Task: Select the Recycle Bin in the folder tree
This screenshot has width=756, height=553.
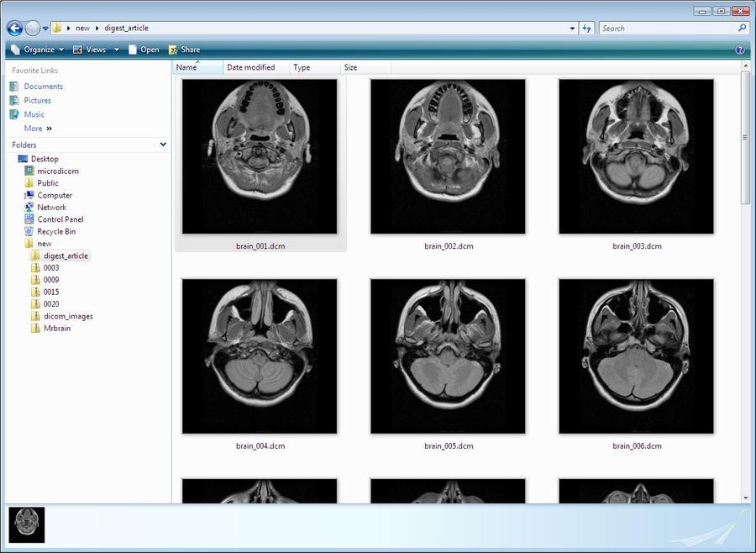Action: click(x=55, y=231)
